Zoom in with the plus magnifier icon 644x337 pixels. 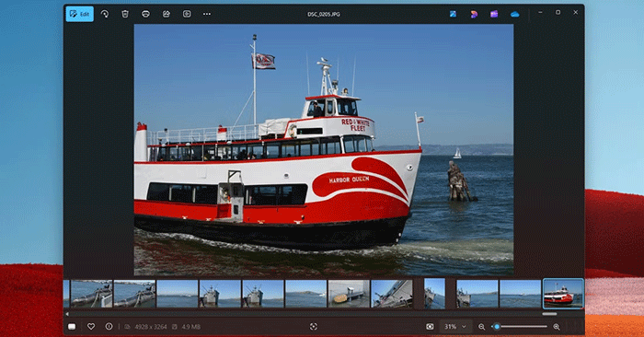point(557,327)
